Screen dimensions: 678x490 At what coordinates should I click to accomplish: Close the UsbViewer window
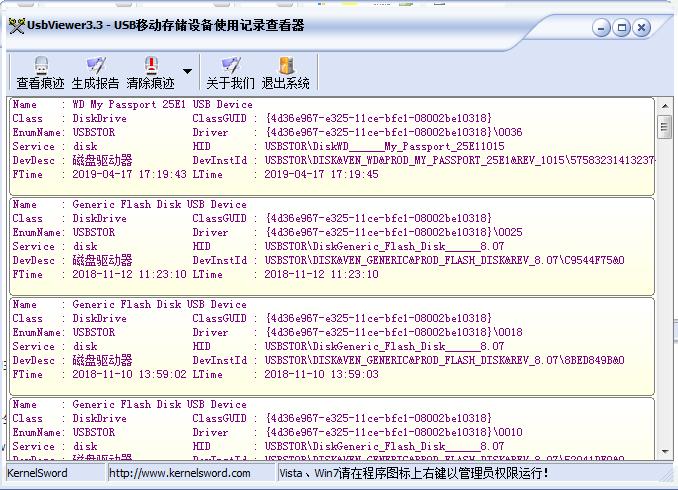642,28
